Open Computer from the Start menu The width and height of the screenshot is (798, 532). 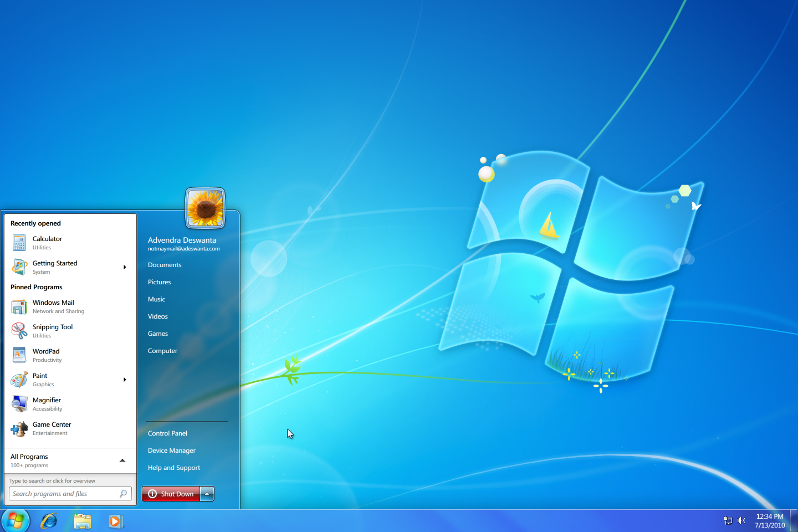tap(163, 351)
